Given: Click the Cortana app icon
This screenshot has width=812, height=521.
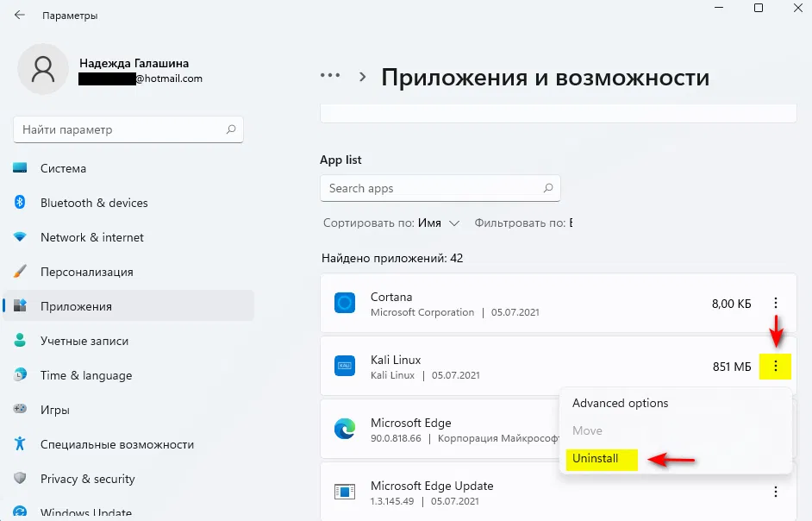Looking at the screenshot, I should click(345, 303).
